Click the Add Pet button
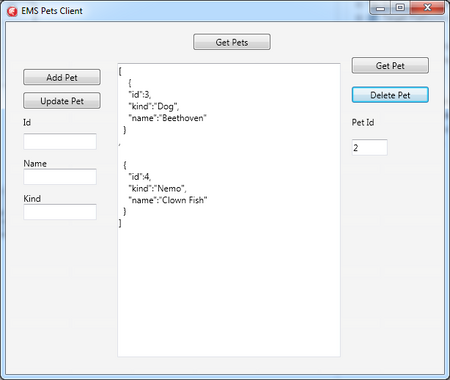This screenshot has height=380, width=450. [62, 77]
